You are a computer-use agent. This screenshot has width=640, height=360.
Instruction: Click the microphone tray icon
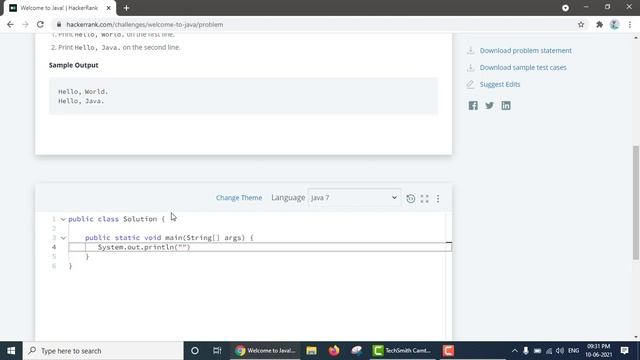point(526,351)
